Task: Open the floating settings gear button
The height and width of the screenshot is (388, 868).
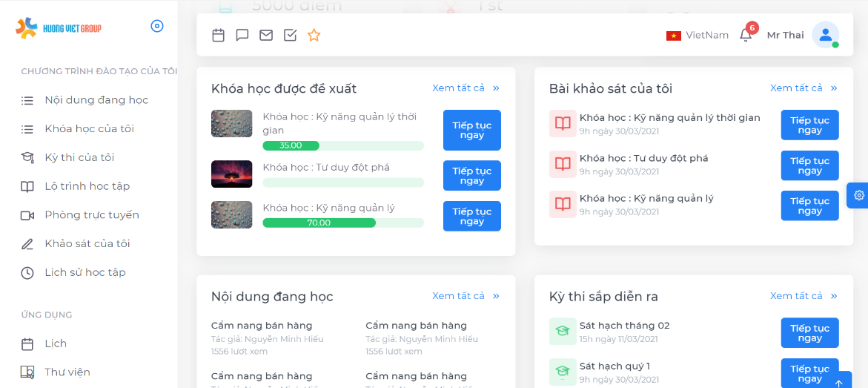Action: pos(858,195)
